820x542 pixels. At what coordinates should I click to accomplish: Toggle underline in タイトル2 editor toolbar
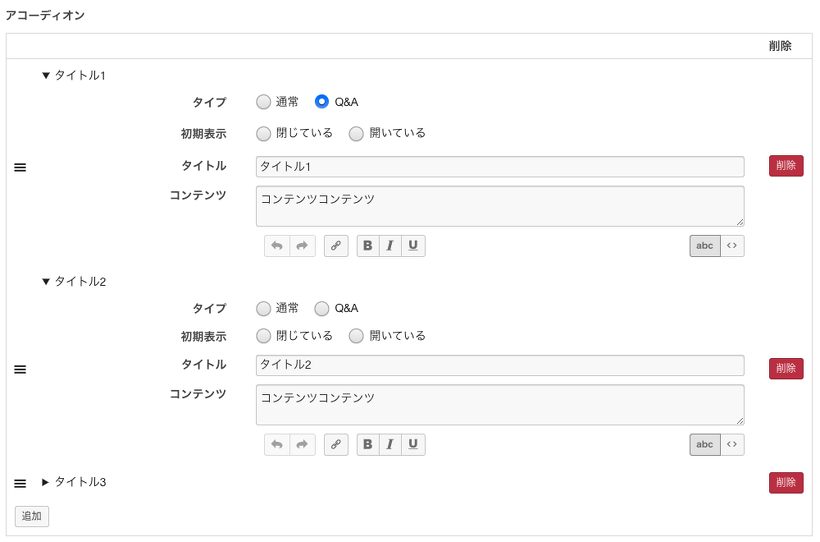pyautogui.click(x=413, y=444)
